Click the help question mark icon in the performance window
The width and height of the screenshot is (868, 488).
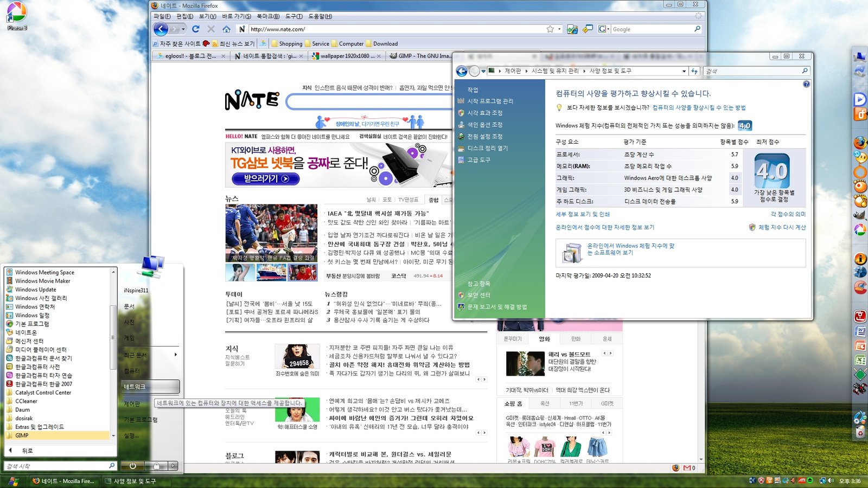tap(806, 84)
